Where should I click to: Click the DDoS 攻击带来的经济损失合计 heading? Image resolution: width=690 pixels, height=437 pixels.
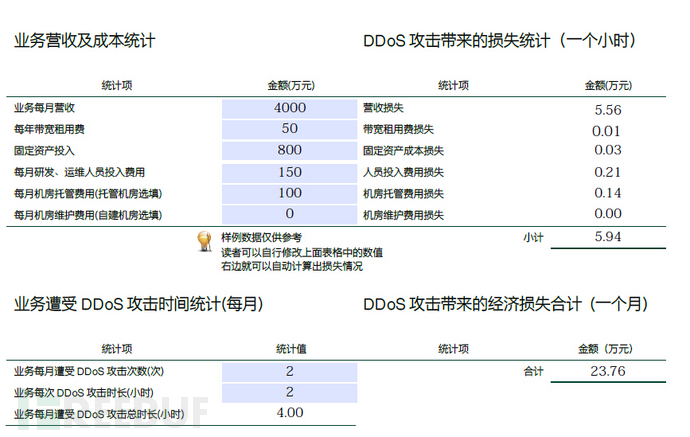pos(506,304)
